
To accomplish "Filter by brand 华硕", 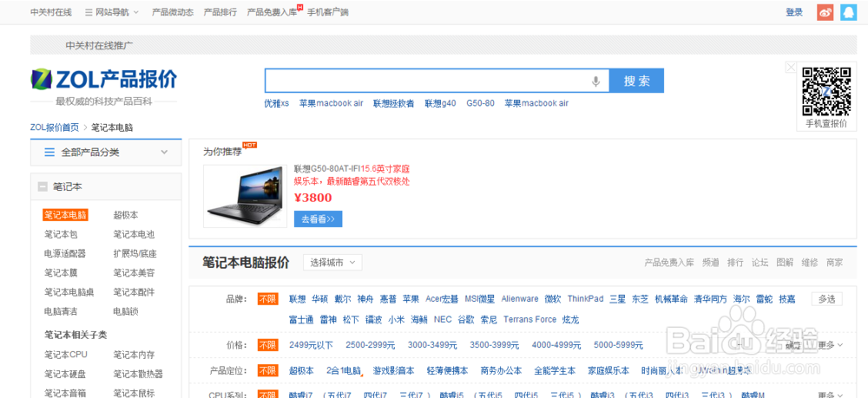I will point(320,299).
